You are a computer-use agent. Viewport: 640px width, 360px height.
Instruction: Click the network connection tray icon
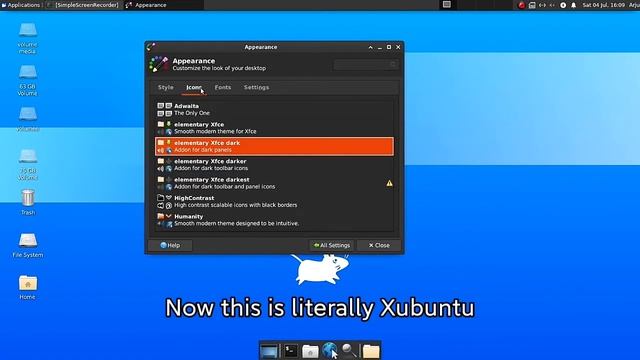[x=542, y=5]
